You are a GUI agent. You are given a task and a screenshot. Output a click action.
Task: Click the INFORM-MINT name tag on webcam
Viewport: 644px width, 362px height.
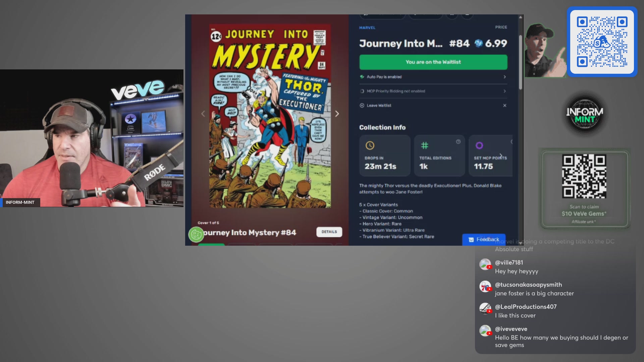[20, 202]
